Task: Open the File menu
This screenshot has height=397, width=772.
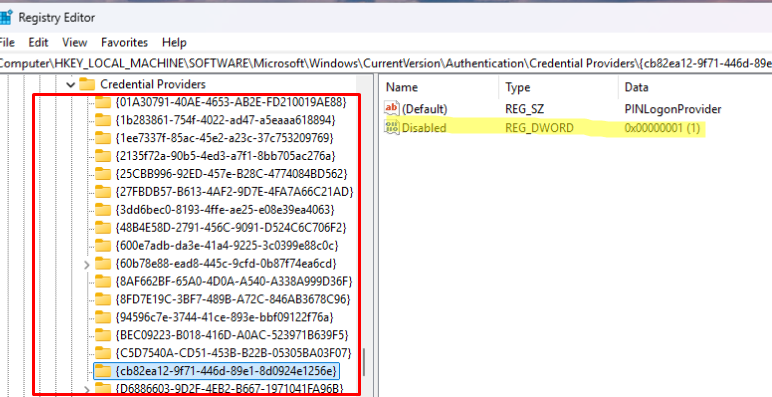Action: click(7, 42)
